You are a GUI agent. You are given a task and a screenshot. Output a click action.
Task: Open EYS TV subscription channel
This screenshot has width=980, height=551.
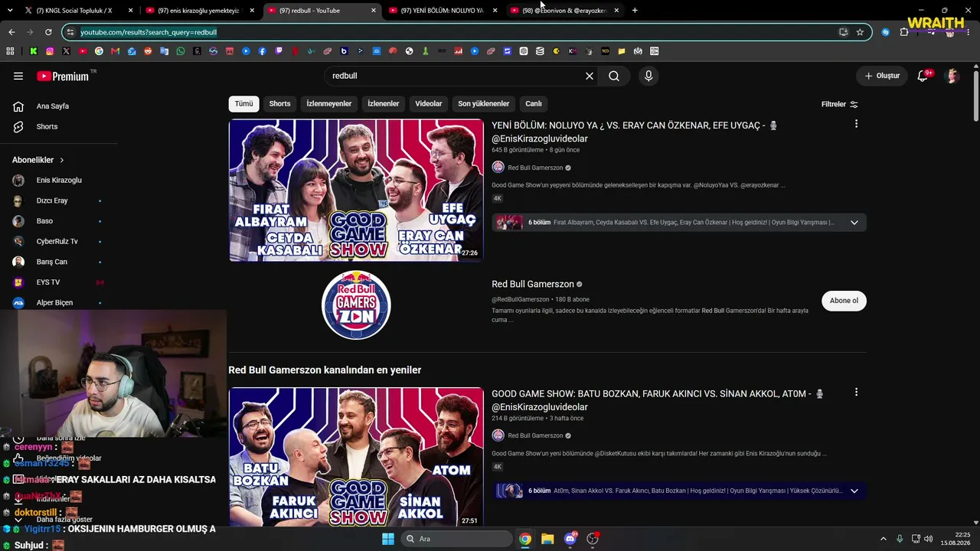(48, 282)
